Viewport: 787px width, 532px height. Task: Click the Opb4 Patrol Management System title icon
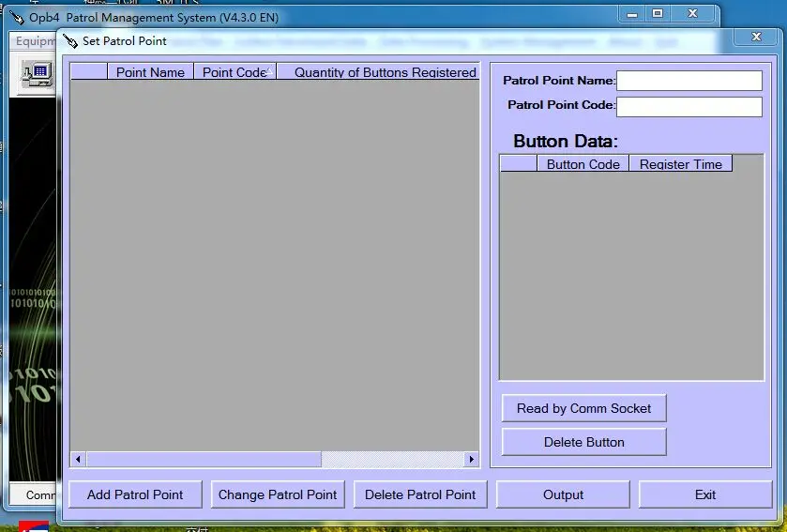17,18
